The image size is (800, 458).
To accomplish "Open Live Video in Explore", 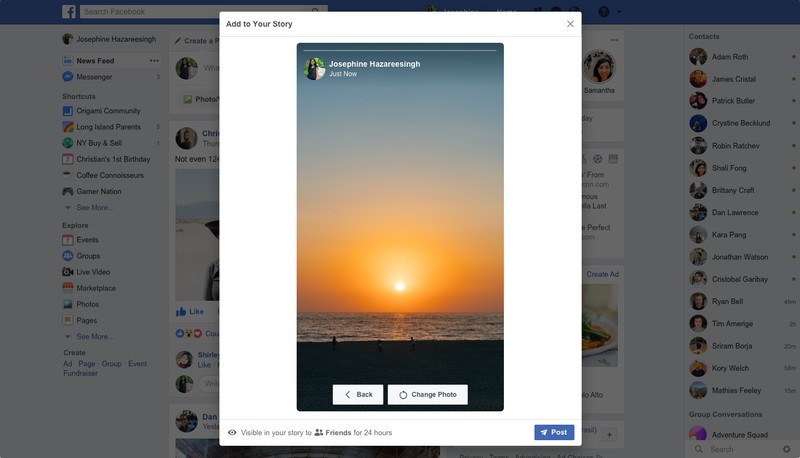I will [93, 272].
